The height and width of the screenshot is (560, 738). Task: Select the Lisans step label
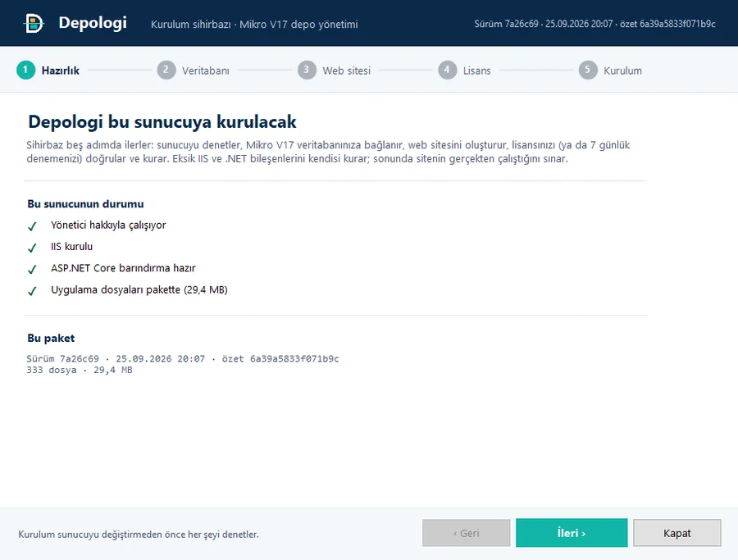point(476,71)
